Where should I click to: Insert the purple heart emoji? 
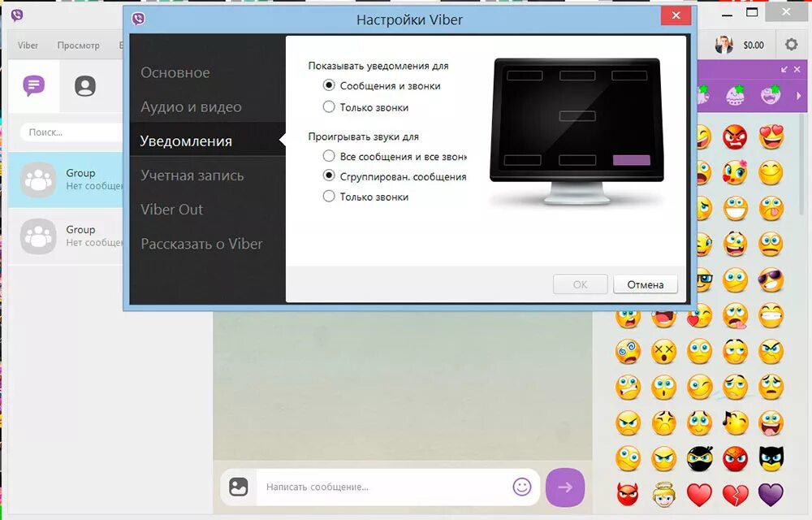[771, 495]
